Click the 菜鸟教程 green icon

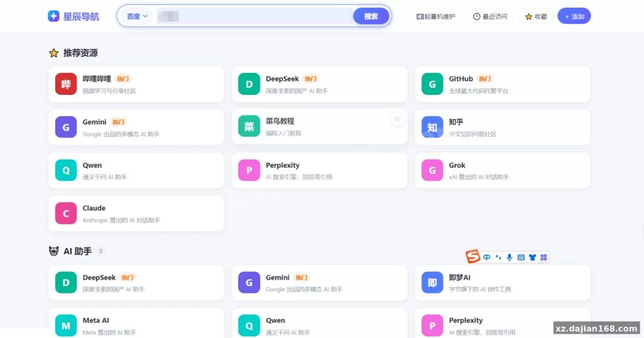click(x=249, y=126)
